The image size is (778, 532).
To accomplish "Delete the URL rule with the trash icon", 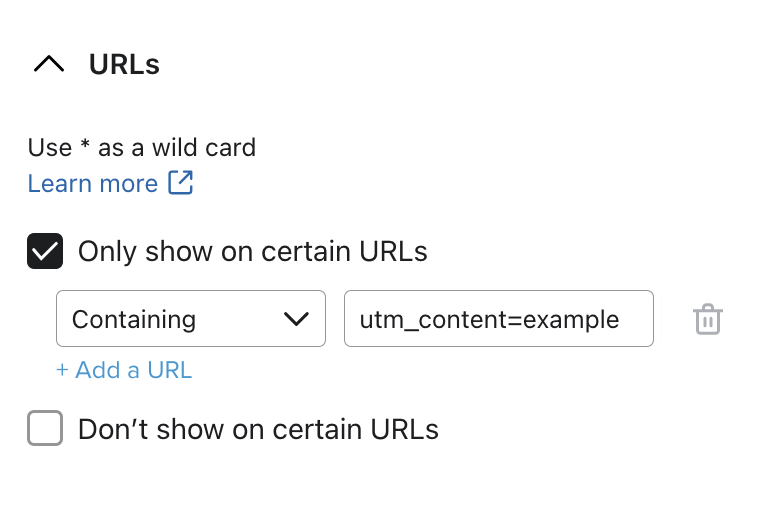I will point(707,320).
